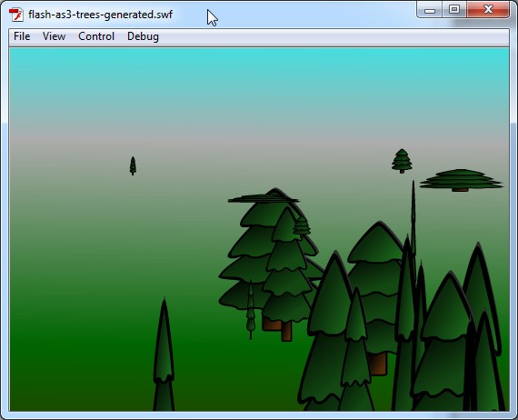Close the flash-as3-trees-generated.swf window
Viewport: 518px width, 420px height.
click(488, 10)
